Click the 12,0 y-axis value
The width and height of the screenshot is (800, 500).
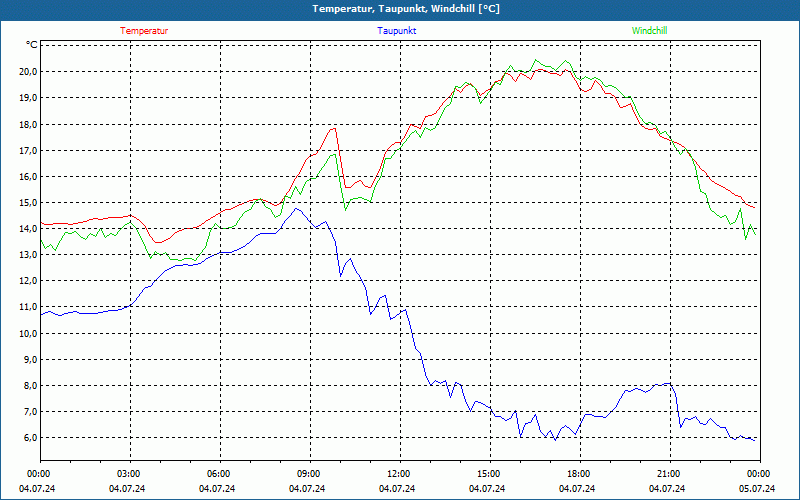(29, 281)
